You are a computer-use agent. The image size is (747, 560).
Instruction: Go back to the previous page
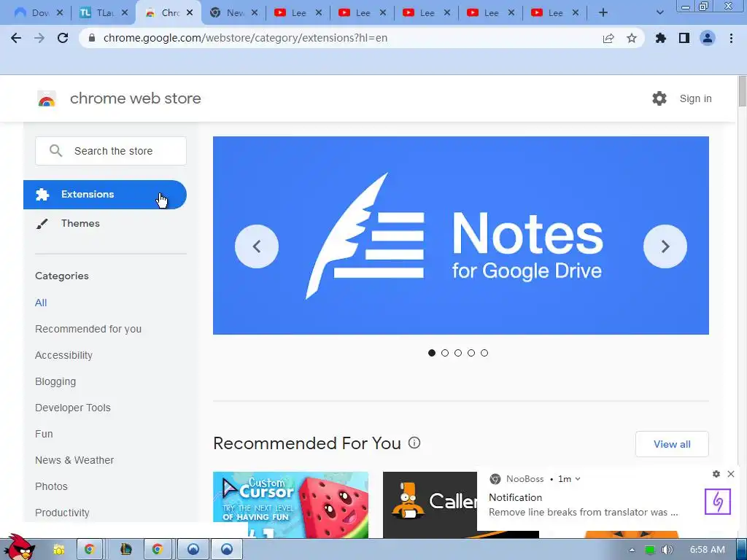point(16,38)
